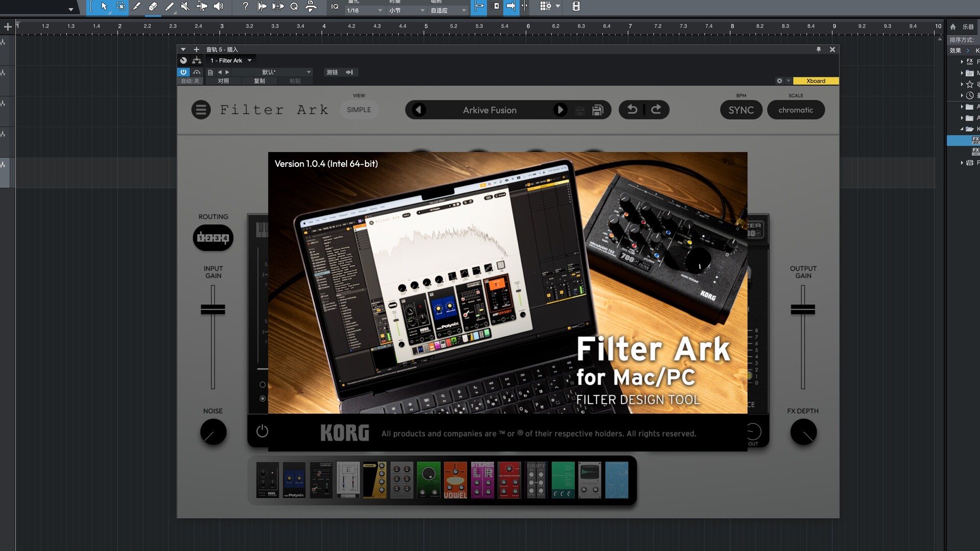Screen dimensions: 980x551
Task: Open the 1/16 quantize dropdown
Action: [364, 10]
